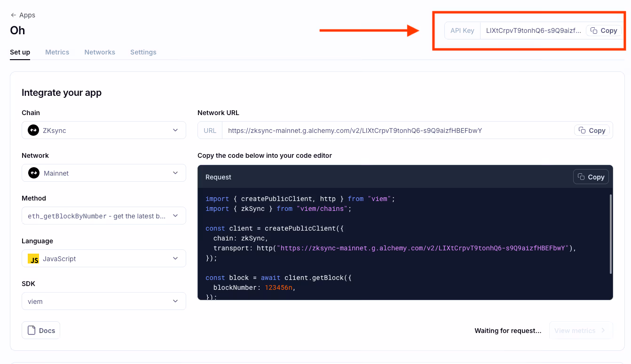
Task: Go to the Settings tab
Action: (x=143, y=52)
